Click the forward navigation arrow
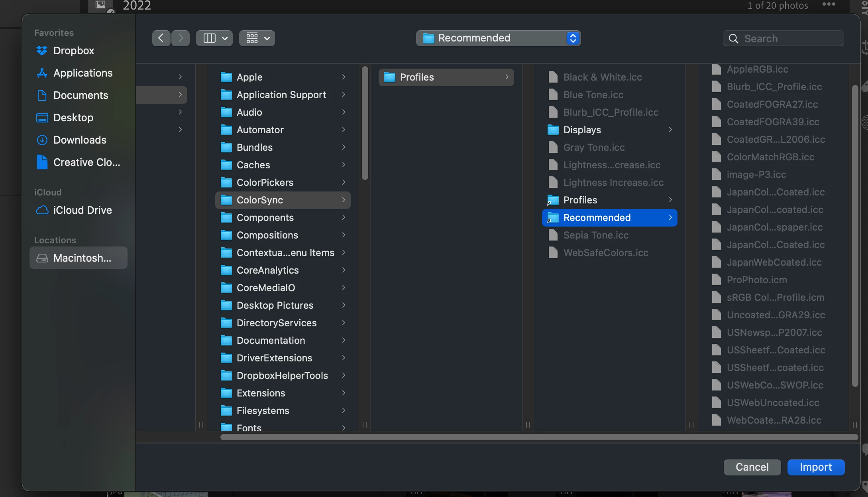Image resolution: width=868 pixels, height=497 pixels. click(x=181, y=38)
